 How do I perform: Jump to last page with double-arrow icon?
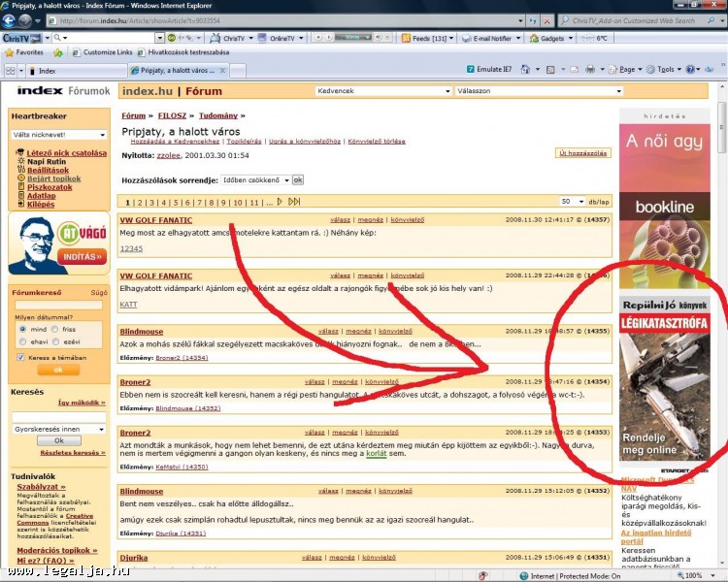pyautogui.click(x=294, y=202)
